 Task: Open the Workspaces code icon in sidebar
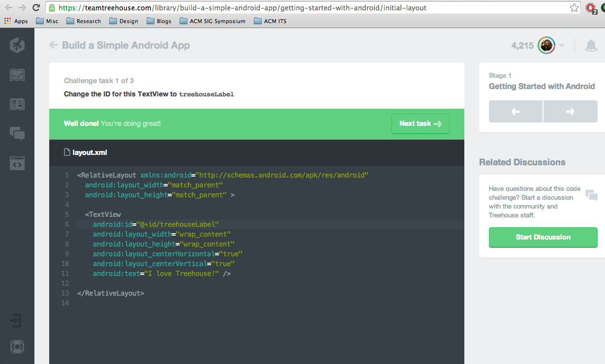(x=17, y=163)
